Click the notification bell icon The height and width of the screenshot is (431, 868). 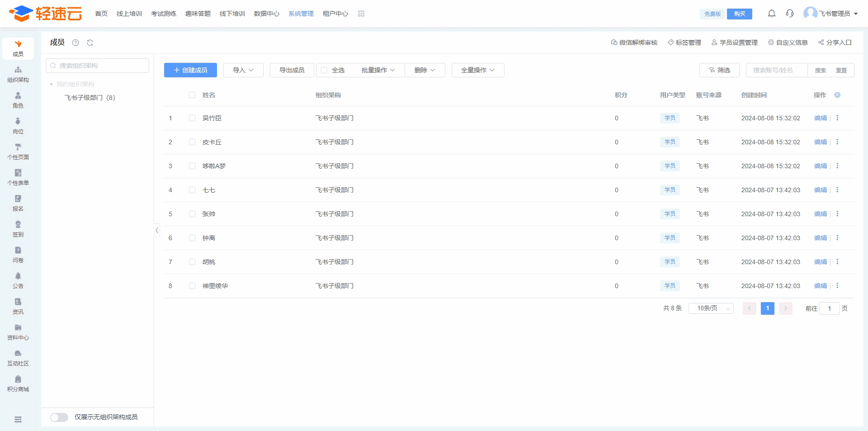[771, 14]
